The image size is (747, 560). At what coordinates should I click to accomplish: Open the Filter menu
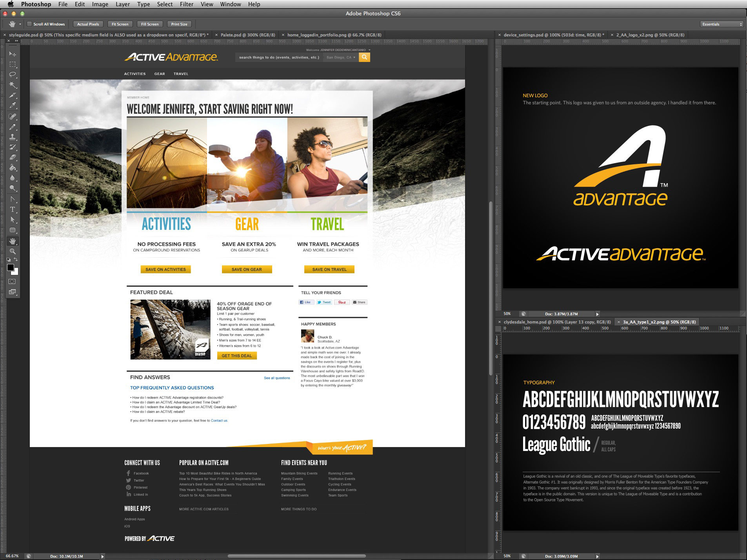[x=187, y=4]
